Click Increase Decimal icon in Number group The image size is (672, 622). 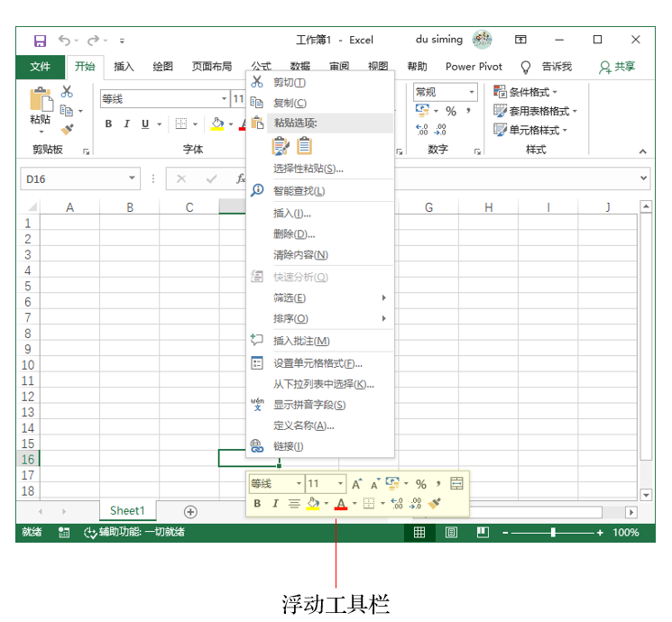click(422, 129)
